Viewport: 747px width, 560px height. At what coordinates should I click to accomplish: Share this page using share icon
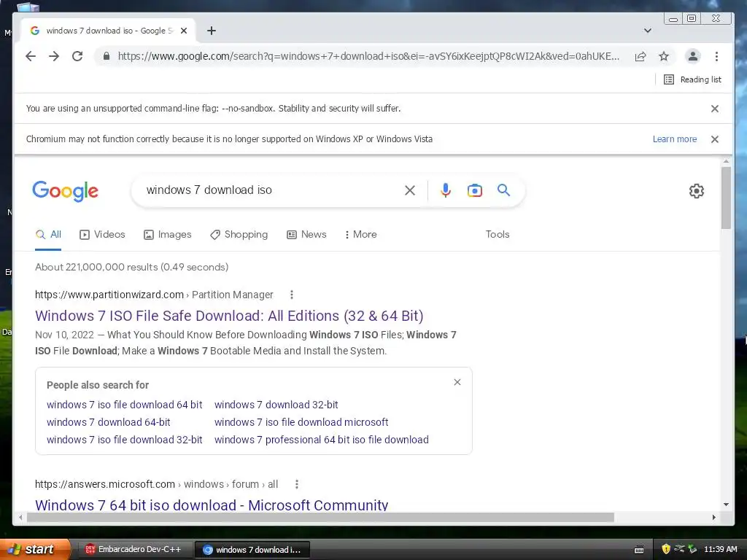coord(640,56)
